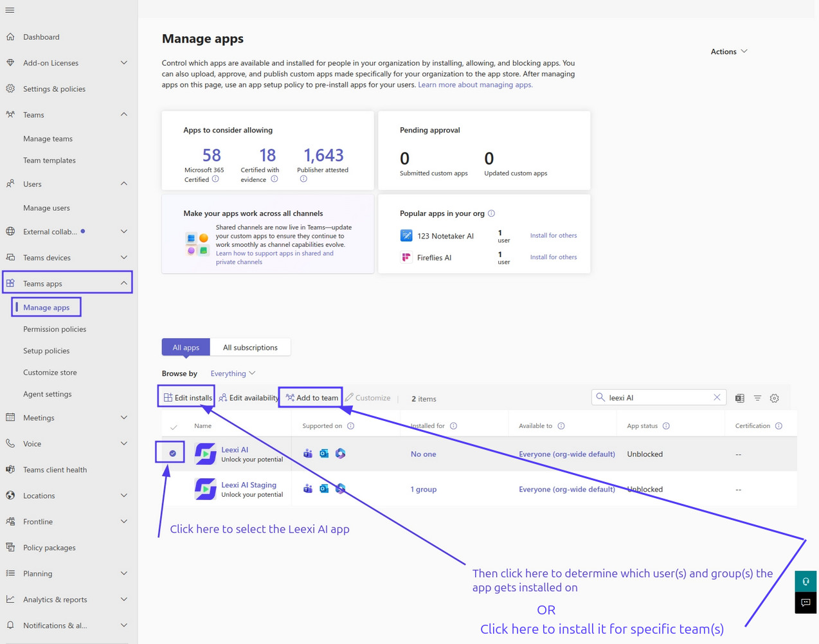819x644 pixels.
Task: Deselect the Leexi AI row checkbox
Action: (172, 454)
